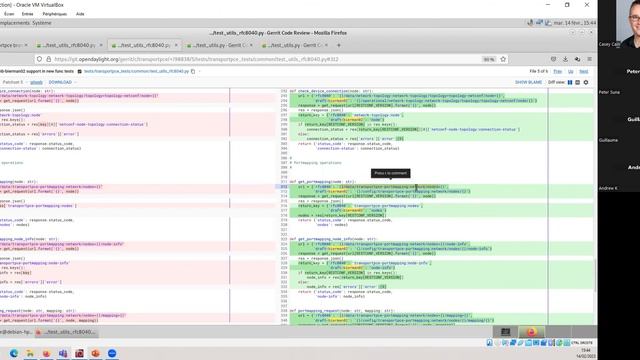Click the test_utils_rfc8040 window button in Debian taskbar
The image size is (640, 360).
point(66,332)
